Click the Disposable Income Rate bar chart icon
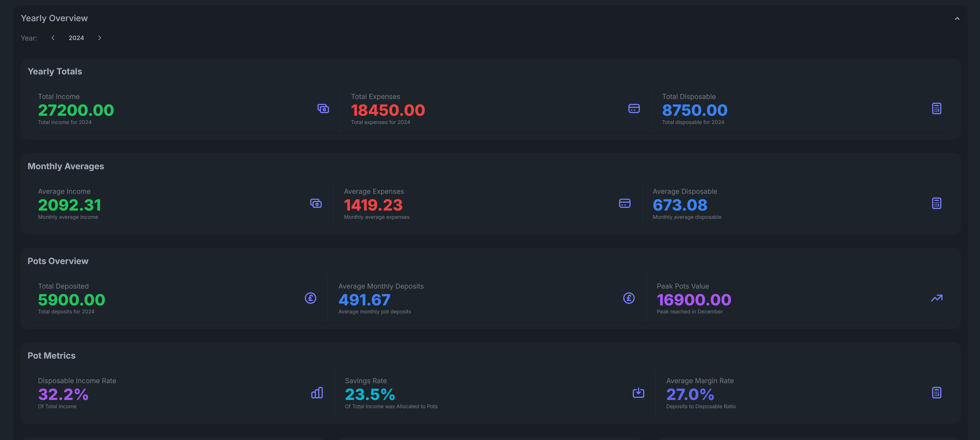Image resolution: width=980 pixels, height=440 pixels. [317, 392]
